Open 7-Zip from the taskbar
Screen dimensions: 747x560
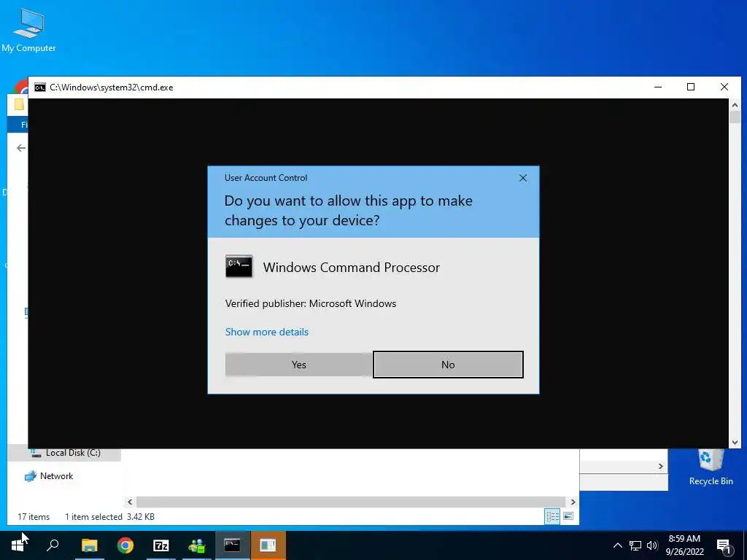point(161,545)
